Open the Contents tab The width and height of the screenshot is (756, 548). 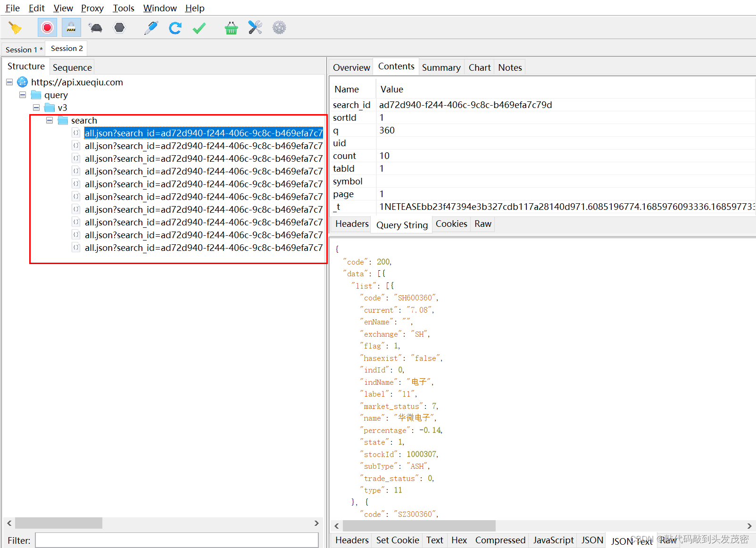pyautogui.click(x=396, y=66)
